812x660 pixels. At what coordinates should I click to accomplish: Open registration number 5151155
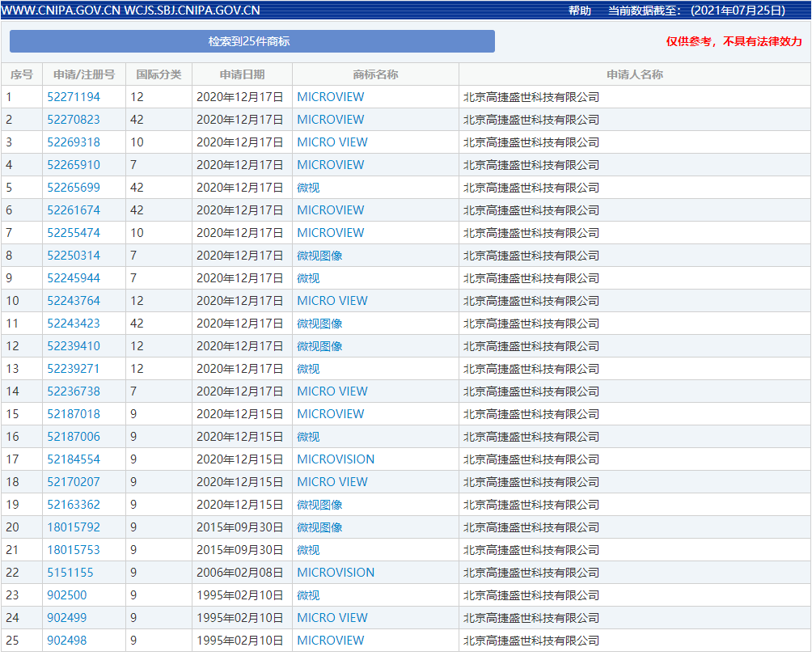click(70, 573)
